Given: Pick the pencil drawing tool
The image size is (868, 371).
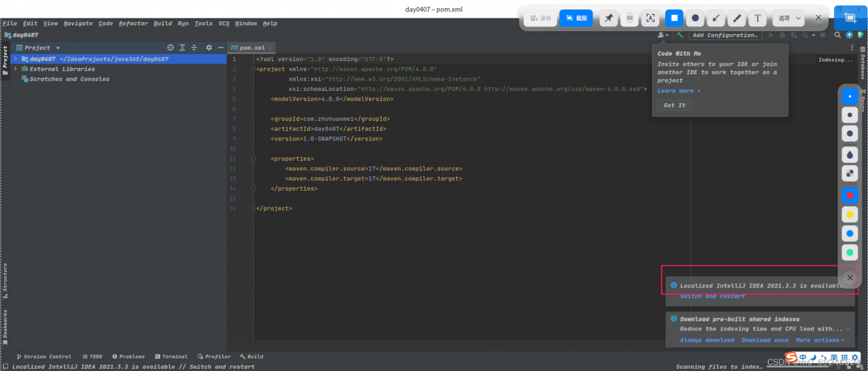Looking at the screenshot, I should [x=737, y=18].
